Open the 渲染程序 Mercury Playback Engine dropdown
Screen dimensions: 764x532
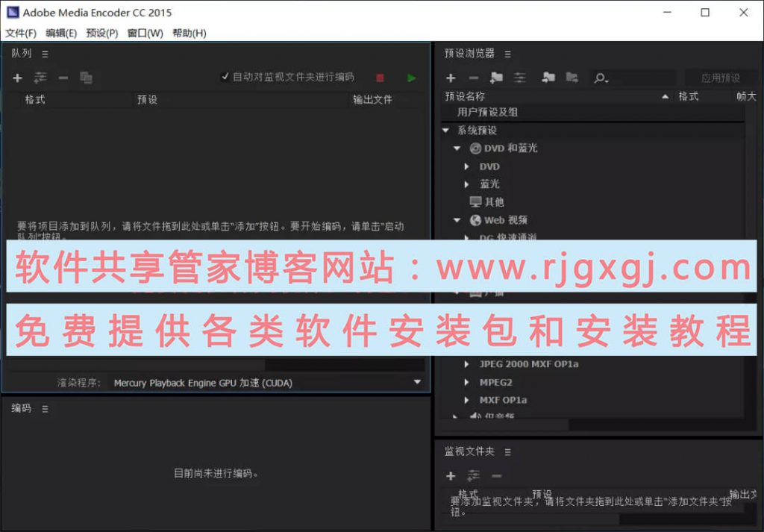[x=266, y=383]
